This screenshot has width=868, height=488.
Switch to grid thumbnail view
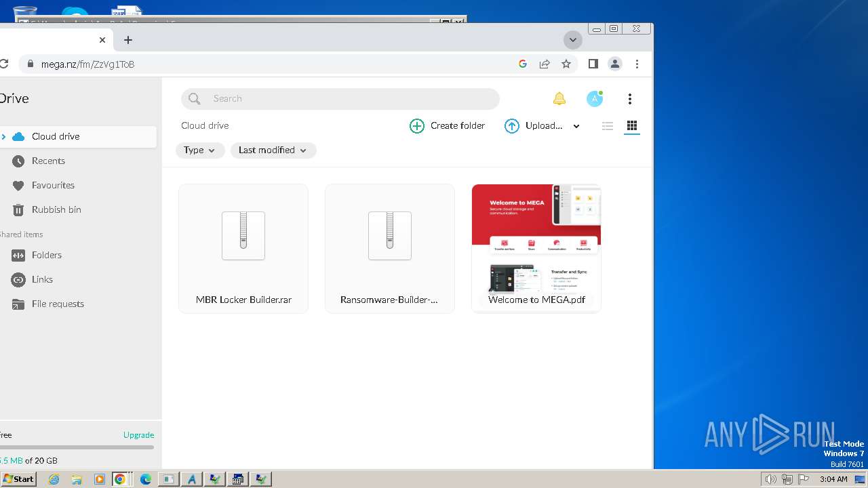[632, 126]
